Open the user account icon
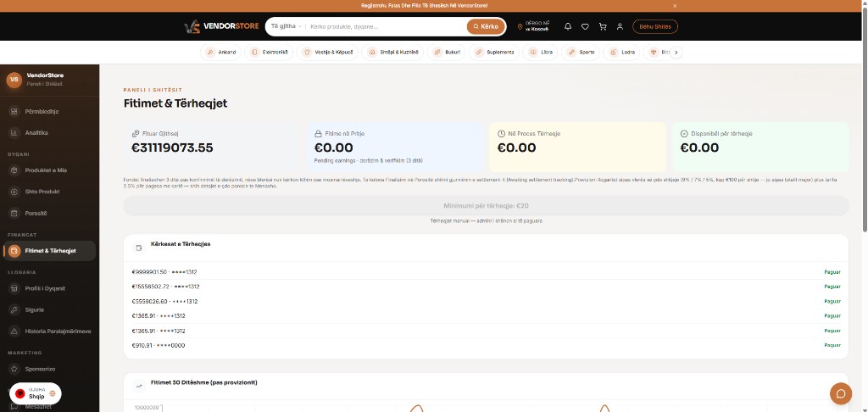The image size is (868, 412). coord(620,26)
